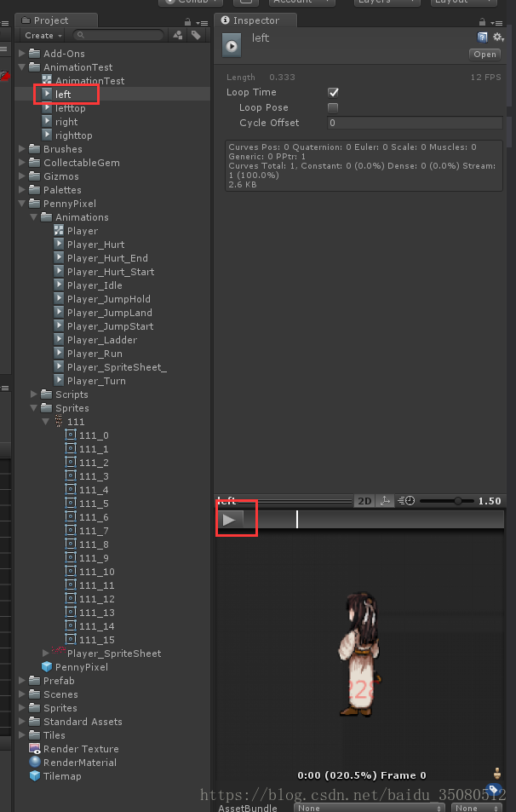Select the RenderMaterial sphere icon
The width and height of the screenshot is (516, 812).
pyautogui.click(x=35, y=763)
